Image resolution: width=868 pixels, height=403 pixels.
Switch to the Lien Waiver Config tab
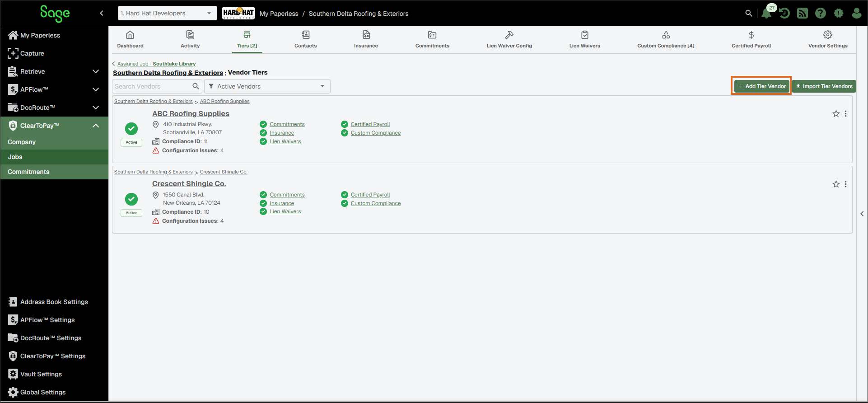509,39
